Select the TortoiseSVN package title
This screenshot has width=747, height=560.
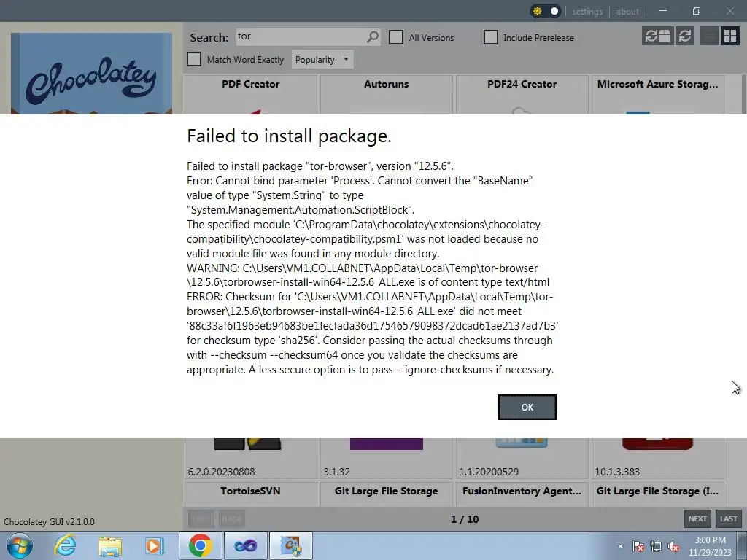pyautogui.click(x=251, y=491)
